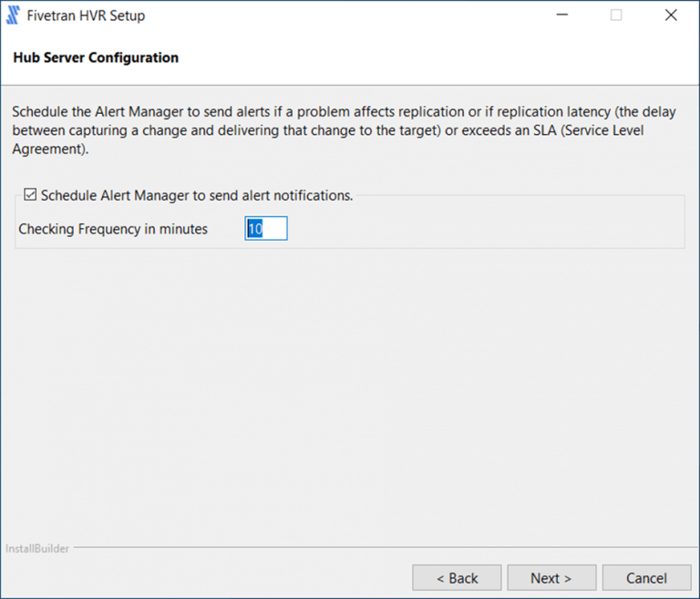
Task: Focus the Checking Frequency minutes field
Action: (266, 229)
